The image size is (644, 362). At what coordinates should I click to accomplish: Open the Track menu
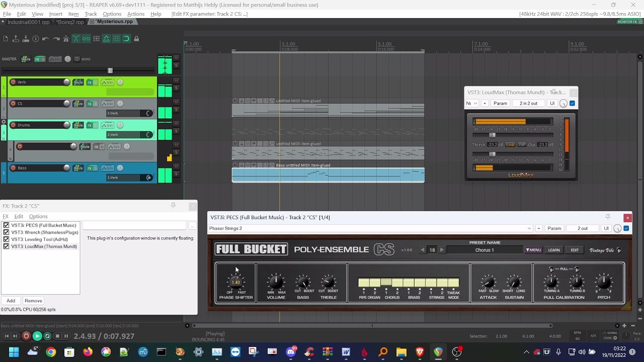click(91, 14)
